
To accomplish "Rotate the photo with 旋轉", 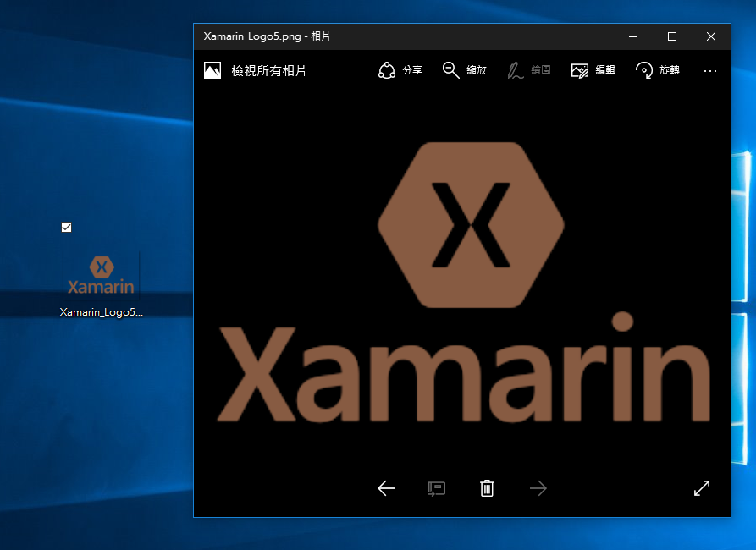I will (657, 70).
